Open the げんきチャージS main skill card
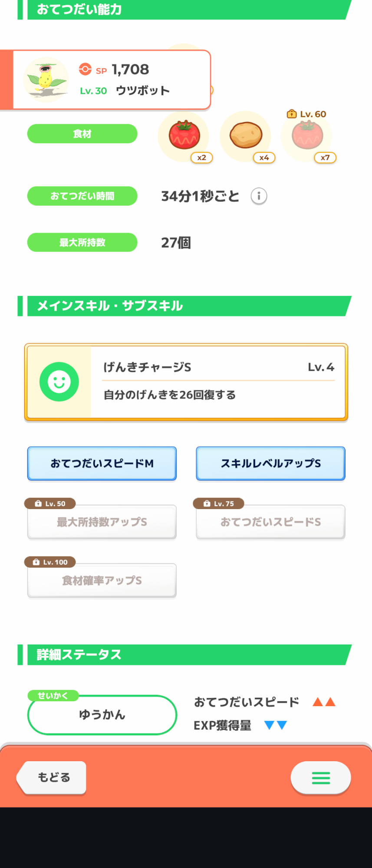Screen dimensions: 372x868 217,382
